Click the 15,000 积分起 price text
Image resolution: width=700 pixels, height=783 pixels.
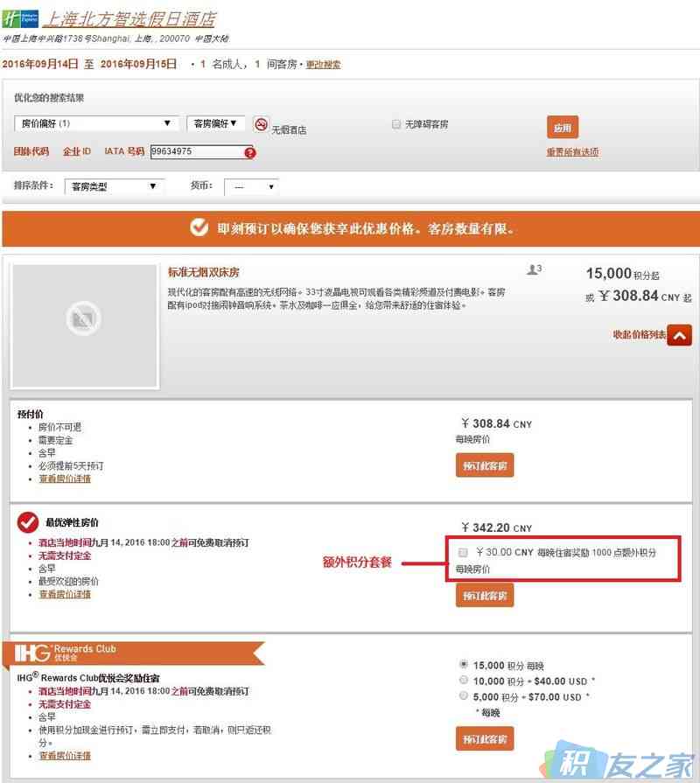coord(622,274)
